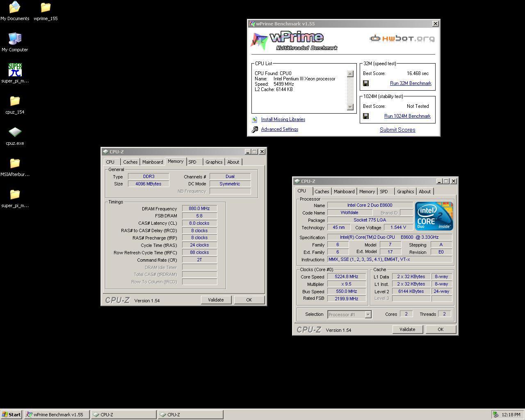Click the save icon next to Run 32M Benchmark

[366, 83]
